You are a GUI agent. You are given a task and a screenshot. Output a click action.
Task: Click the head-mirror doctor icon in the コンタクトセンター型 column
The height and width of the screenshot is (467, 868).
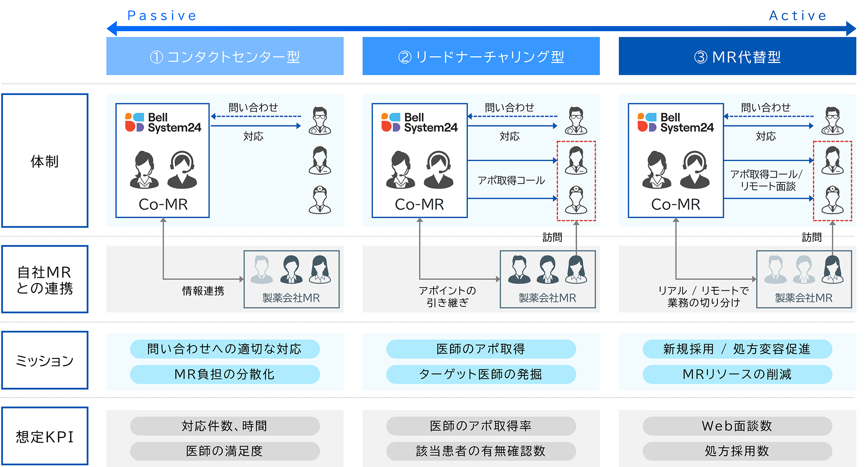pyautogui.click(x=320, y=200)
